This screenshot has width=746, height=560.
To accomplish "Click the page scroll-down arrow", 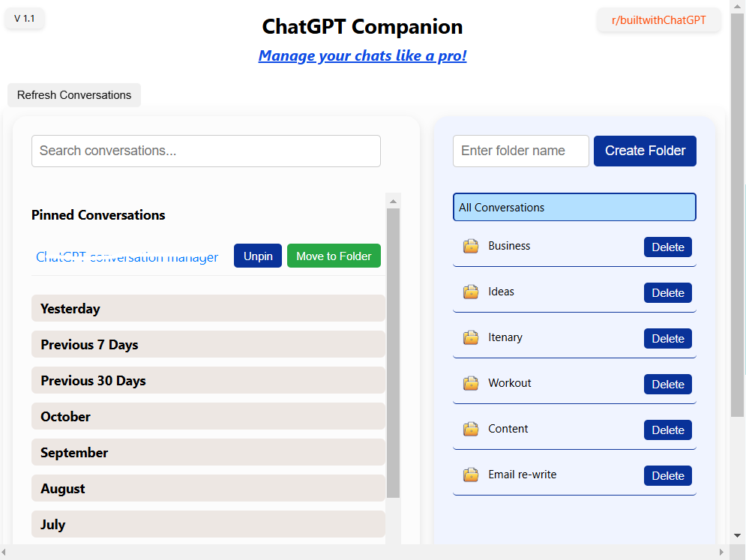I will (737, 536).
